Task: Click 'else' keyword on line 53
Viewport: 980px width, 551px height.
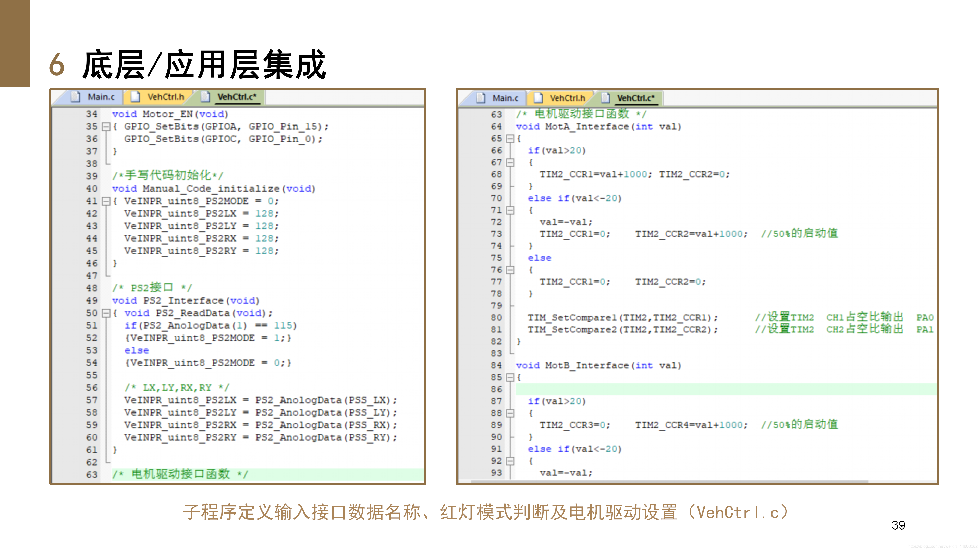Action: (x=137, y=350)
